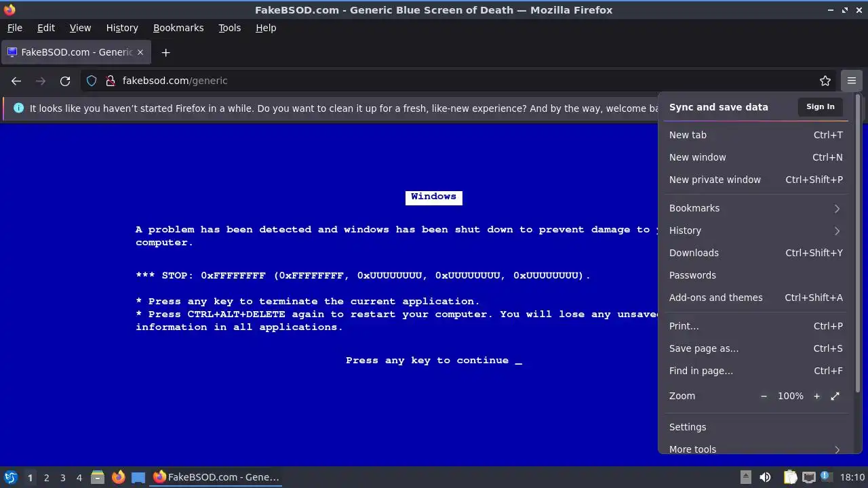The width and height of the screenshot is (868, 488).
Task: Click the network tray icon
Action: [809, 477]
